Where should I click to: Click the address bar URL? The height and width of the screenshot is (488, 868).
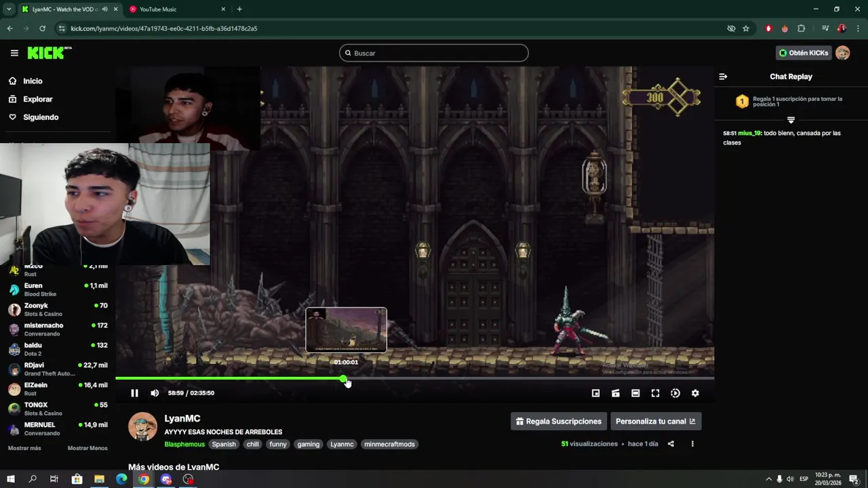click(x=164, y=28)
